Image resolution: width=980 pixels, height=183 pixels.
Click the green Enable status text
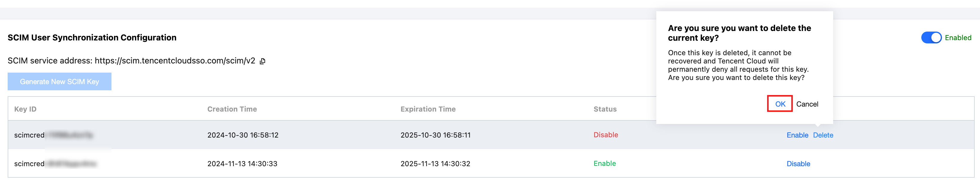pyautogui.click(x=604, y=163)
